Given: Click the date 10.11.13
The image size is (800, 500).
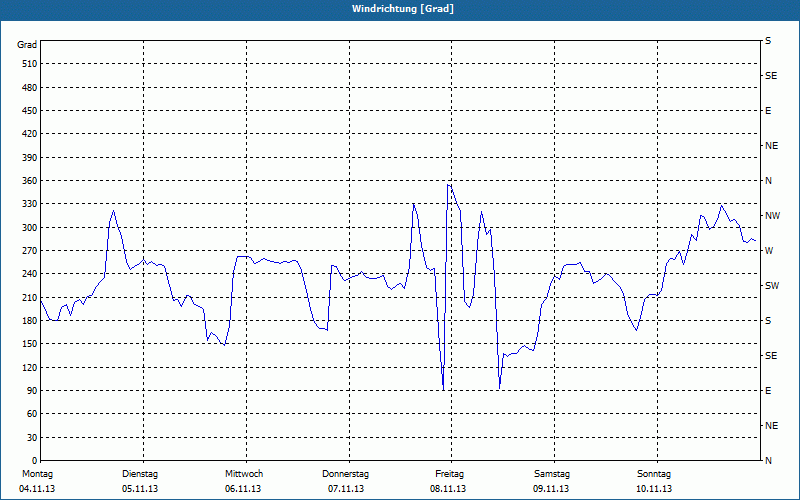Looking at the screenshot, I should (x=654, y=489).
